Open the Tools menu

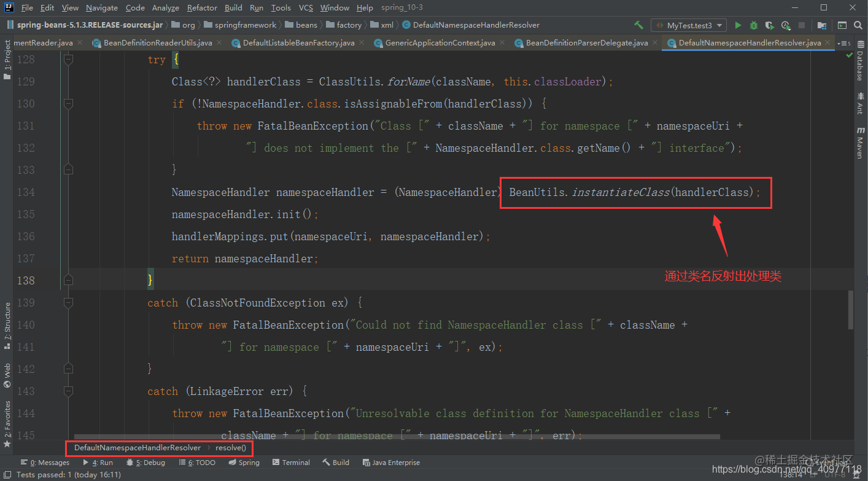(x=281, y=7)
